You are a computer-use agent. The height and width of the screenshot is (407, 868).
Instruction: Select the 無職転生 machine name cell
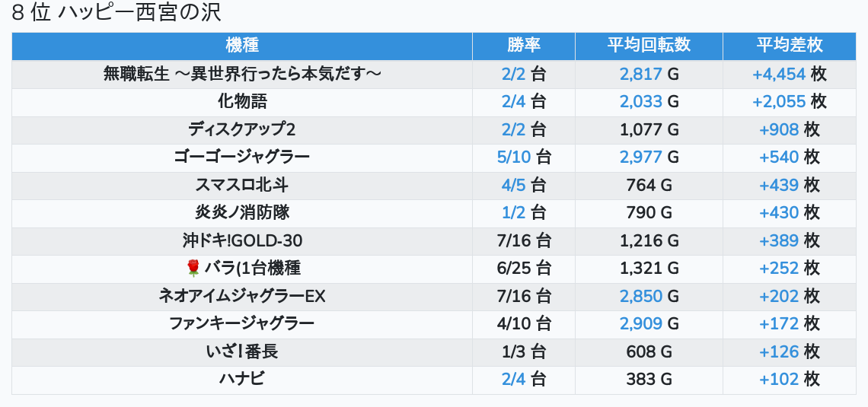pyautogui.click(x=242, y=74)
